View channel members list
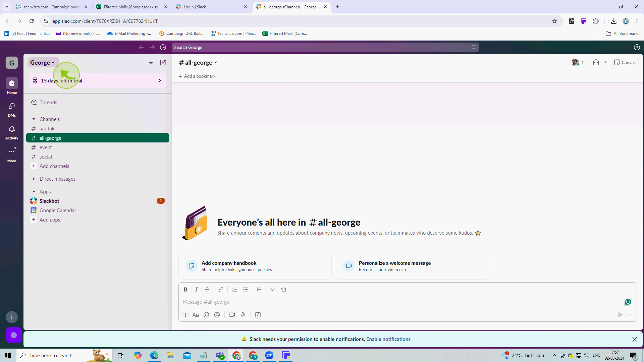 click(578, 62)
